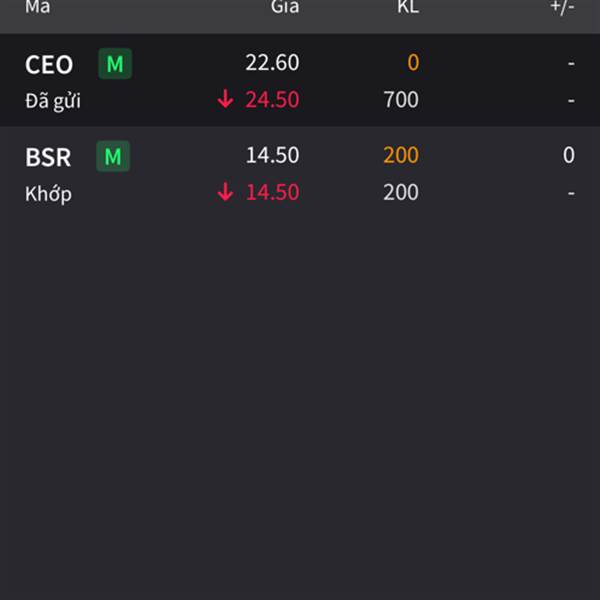The width and height of the screenshot is (600, 600).
Task: Click the red 24.50 market price
Action: [272, 100]
